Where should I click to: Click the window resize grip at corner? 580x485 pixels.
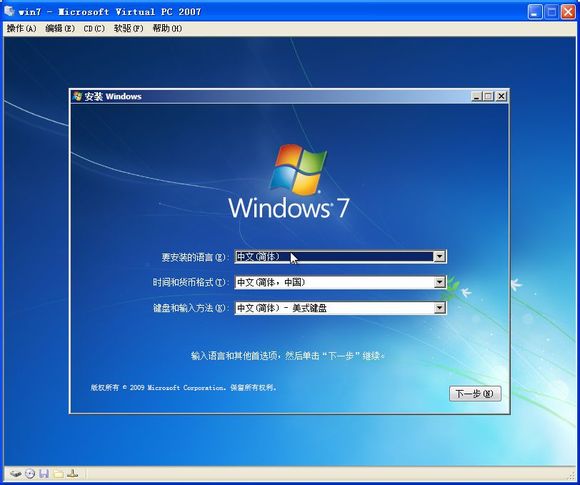pyautogui.click(x=572, y=475)
